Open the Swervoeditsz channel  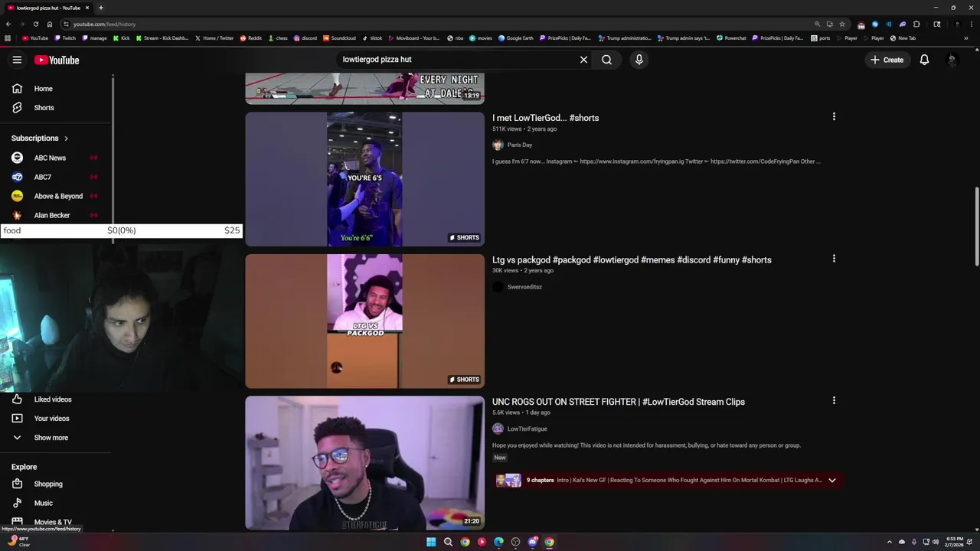pyautogui.click(x=524, y=287)
